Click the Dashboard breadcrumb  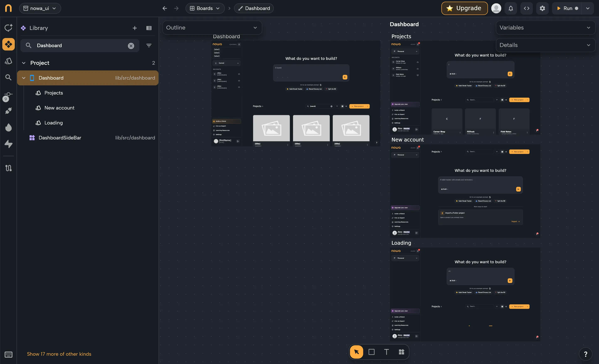coord(254,8)
